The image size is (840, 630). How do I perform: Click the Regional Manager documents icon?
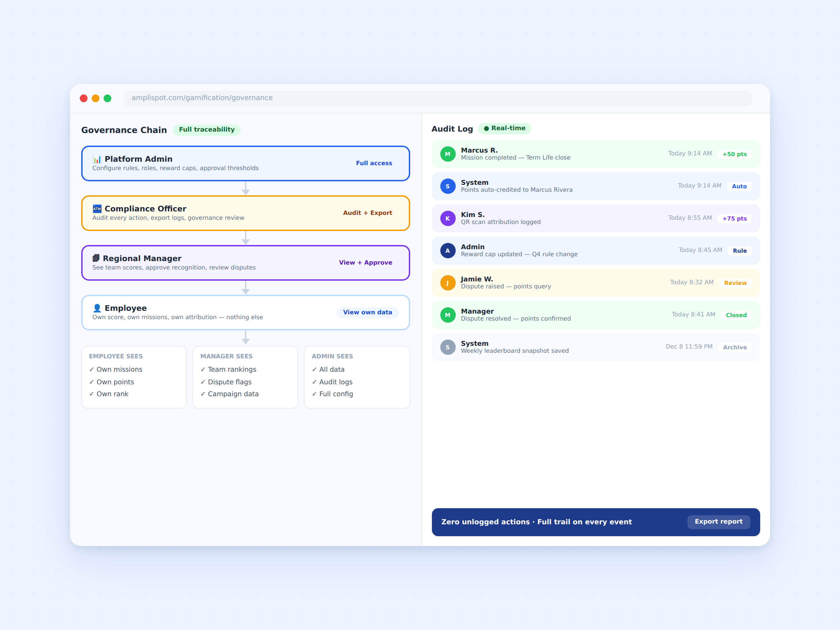coord(96,259)
